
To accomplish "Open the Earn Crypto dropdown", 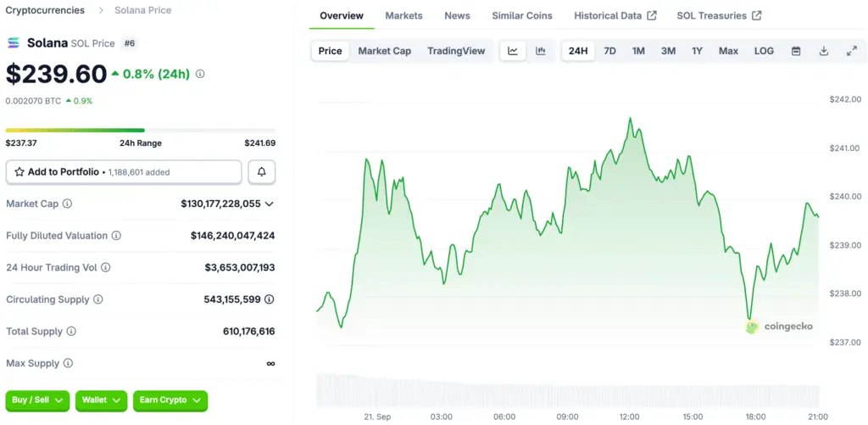I will click(x=170, y=400).
